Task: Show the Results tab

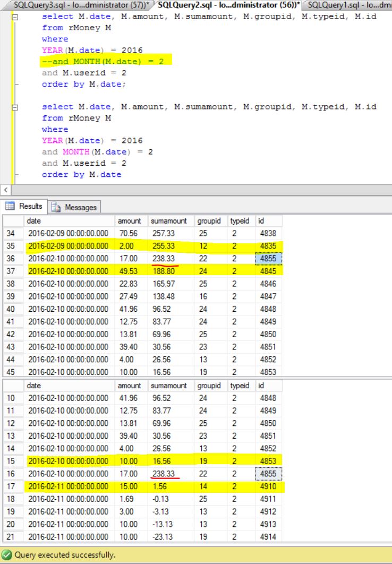Action: (24, 206)
